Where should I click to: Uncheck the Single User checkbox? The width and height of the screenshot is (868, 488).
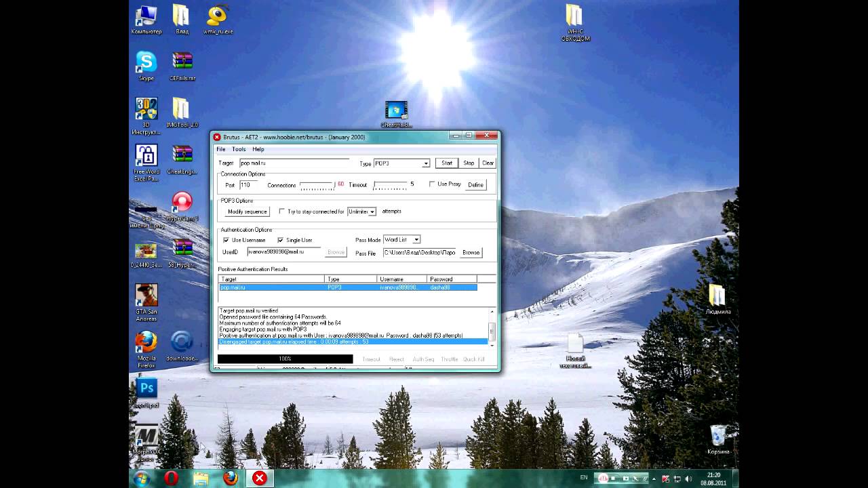[280, 240]
